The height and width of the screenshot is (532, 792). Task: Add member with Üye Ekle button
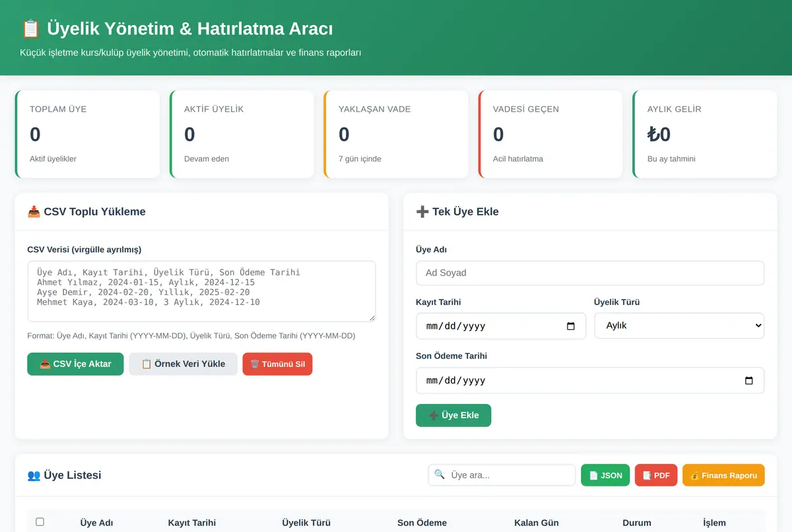[x=453, y=415]
